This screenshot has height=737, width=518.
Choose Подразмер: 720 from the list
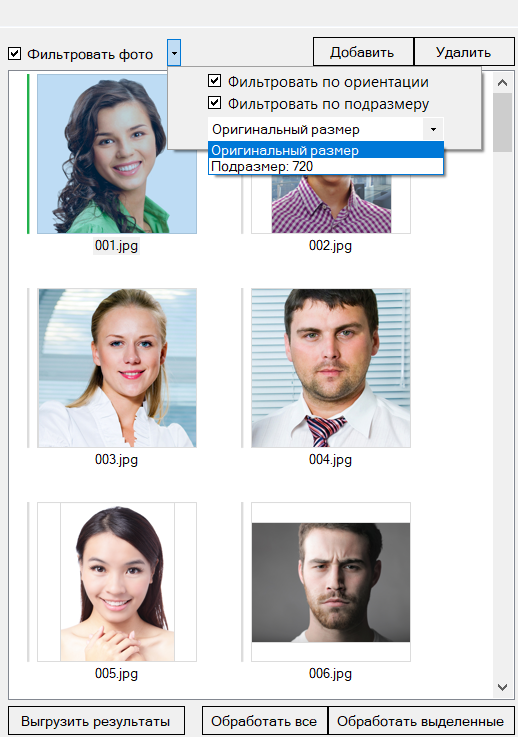[326, 166]
